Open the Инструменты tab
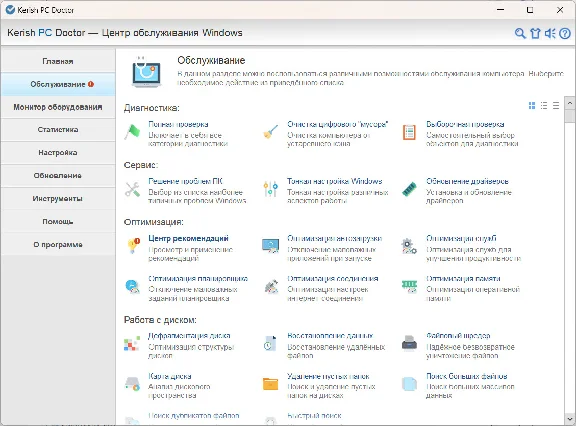Screen dimensions: 576x426 point(58,199)
